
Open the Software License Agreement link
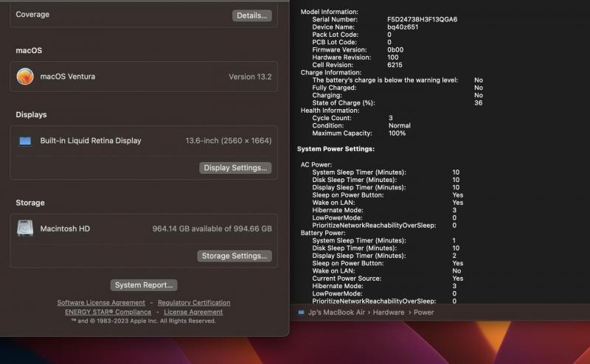point(101,303)
